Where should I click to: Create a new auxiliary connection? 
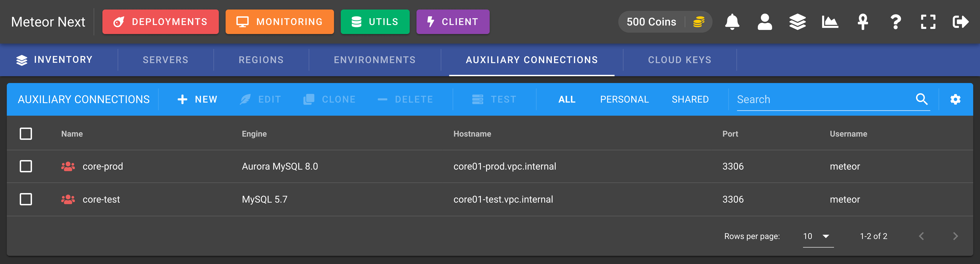point(197,99)
